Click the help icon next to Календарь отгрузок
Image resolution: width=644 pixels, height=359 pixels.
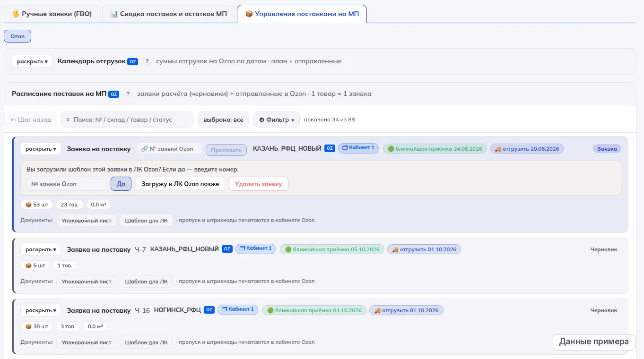[147, 61]
